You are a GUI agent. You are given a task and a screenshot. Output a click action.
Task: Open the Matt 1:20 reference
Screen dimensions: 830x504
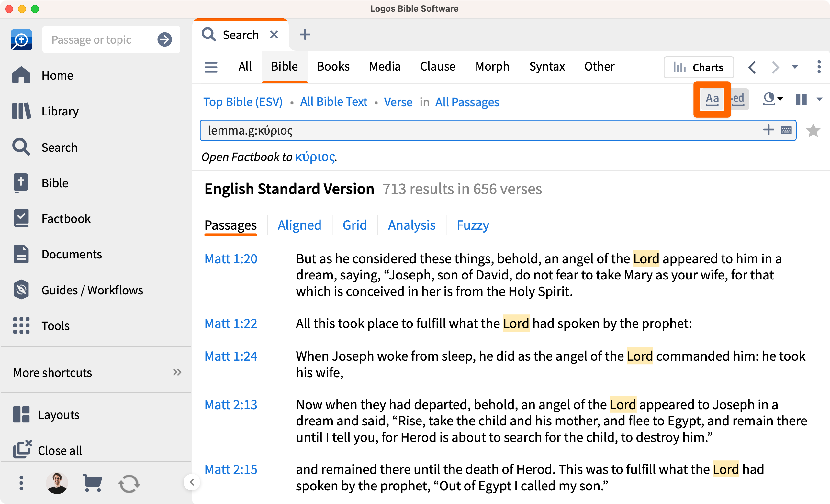[x=231, y=258]
